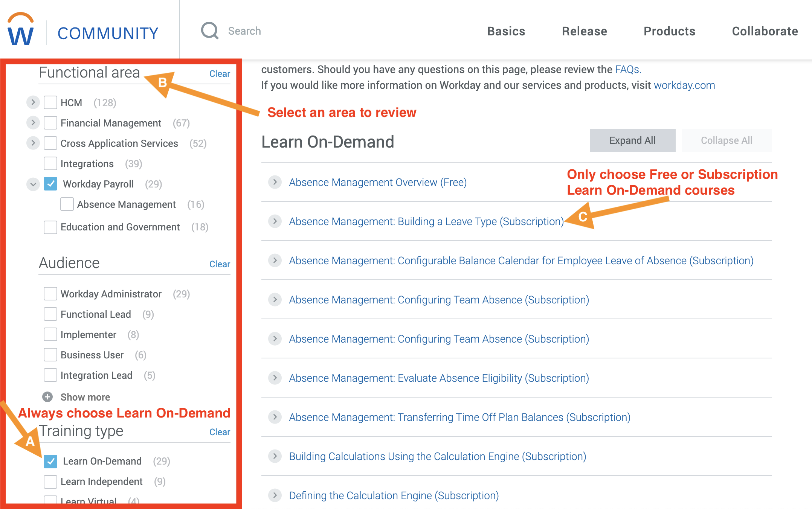Click the Functional area heading
This screenshot has width=812, height=509.
click(x=89, y=72)
